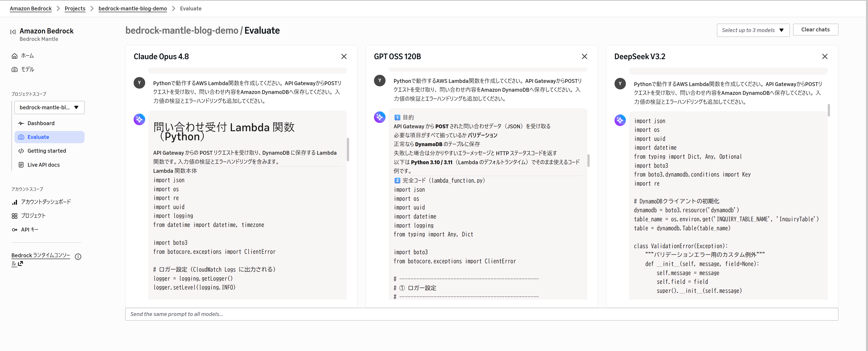Click 'from typing import Any, Dict' line
The image size is (868, 351).
(433, 234)
